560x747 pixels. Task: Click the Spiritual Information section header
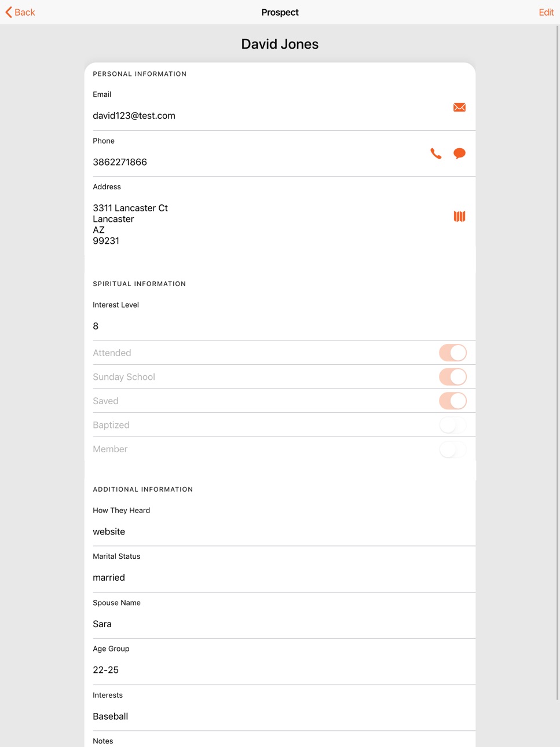(x=139, y=284)
